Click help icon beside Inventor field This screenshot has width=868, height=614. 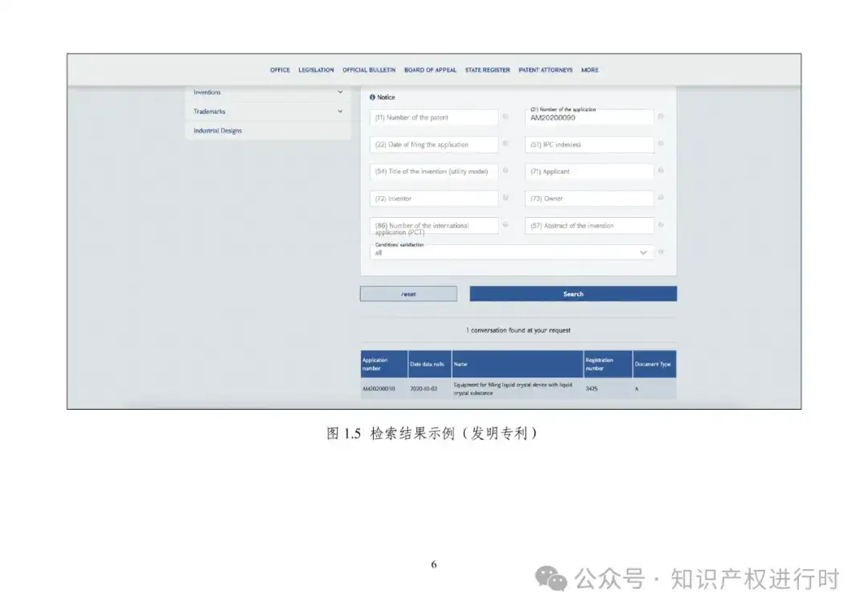[x=506, y=198]
